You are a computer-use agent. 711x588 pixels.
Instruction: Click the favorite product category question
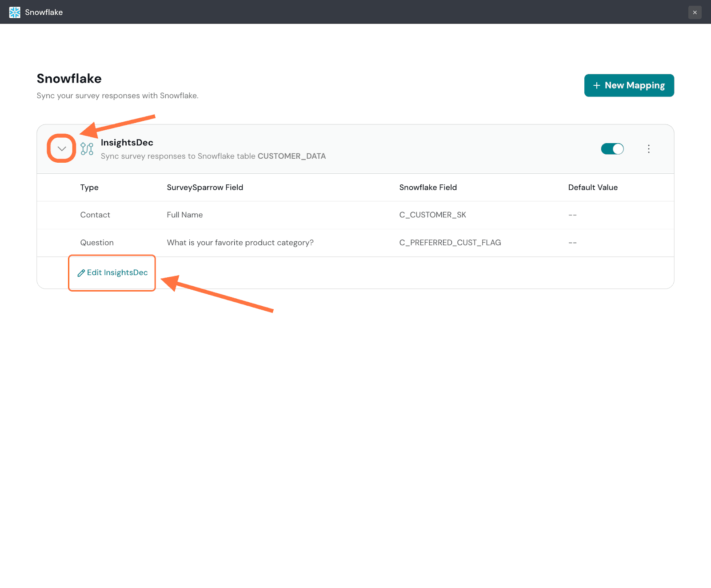tap(240, 243)
